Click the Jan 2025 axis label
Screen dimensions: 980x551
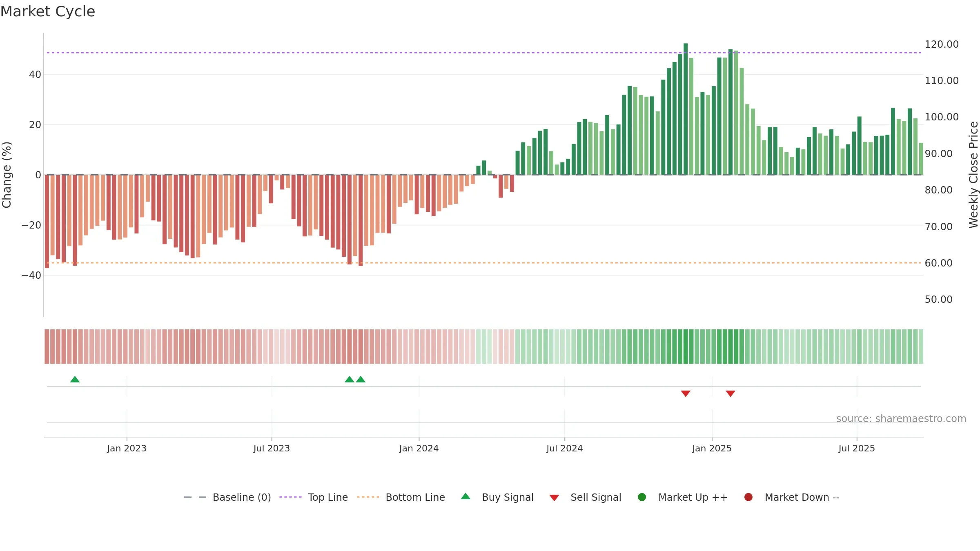pos(712,449)
